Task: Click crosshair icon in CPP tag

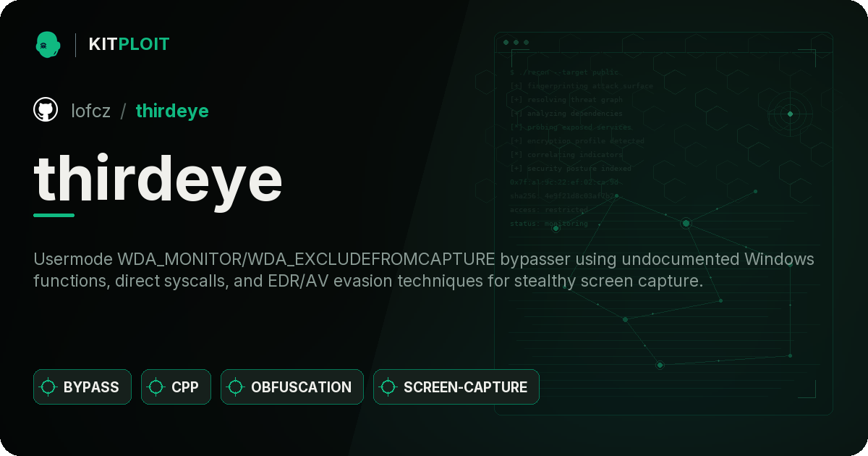Action: pos(156,387)
